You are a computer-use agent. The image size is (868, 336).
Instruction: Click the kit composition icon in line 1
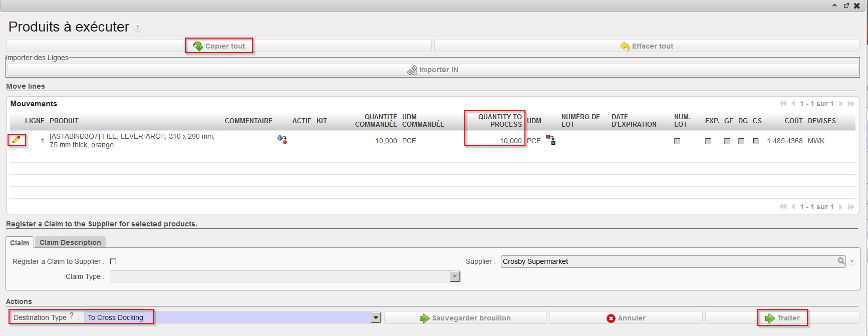point(282,140)
